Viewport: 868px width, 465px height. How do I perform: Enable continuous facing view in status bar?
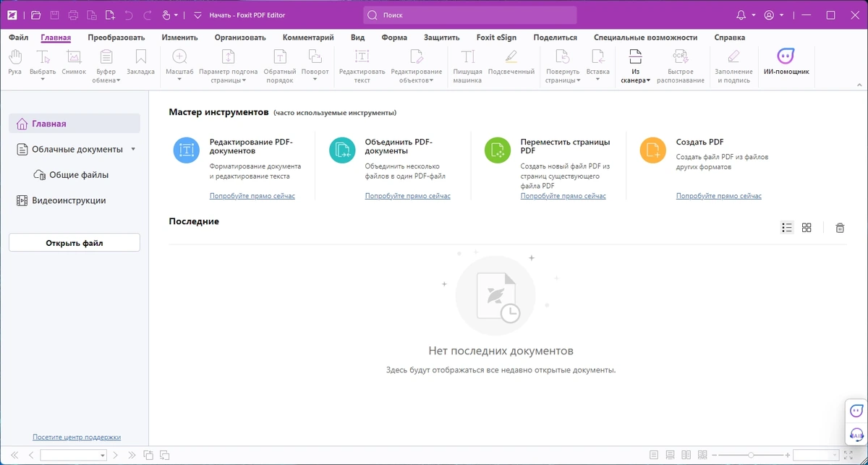click(702, 456)
